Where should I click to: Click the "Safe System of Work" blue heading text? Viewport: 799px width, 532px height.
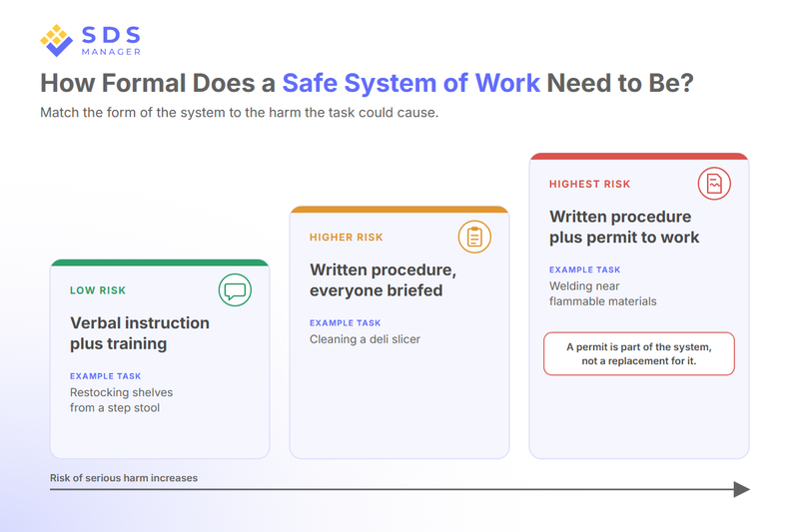(x=410, y=83)
